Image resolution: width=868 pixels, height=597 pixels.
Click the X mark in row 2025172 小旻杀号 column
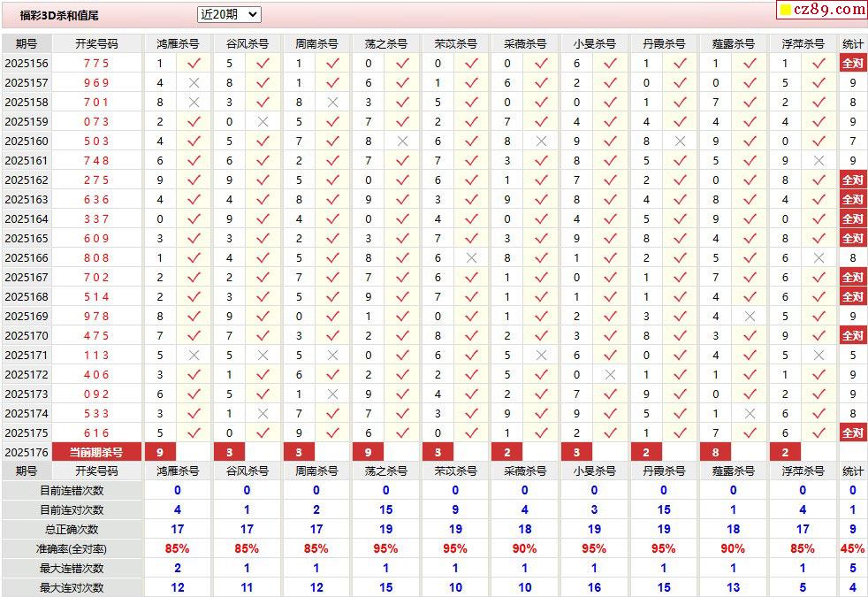(610, 375)
